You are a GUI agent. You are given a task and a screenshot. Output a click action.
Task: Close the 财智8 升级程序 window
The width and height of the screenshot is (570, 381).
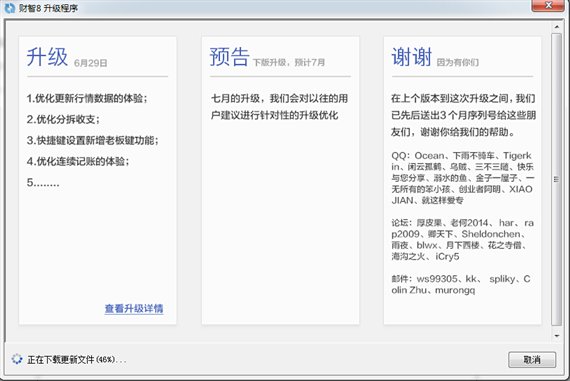(548, 5)
